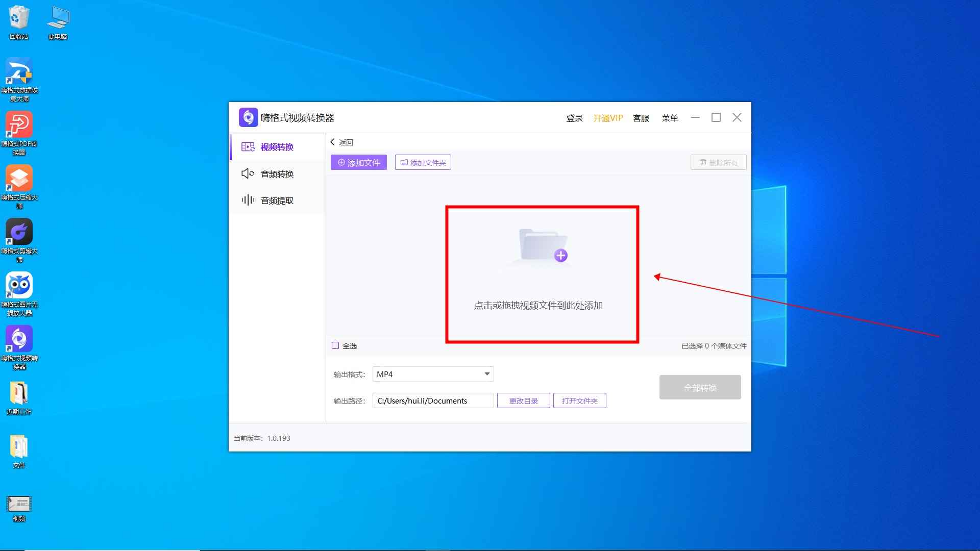Click the output path field
This screenshot has width=980, height=551.
[x=432, y=400]
